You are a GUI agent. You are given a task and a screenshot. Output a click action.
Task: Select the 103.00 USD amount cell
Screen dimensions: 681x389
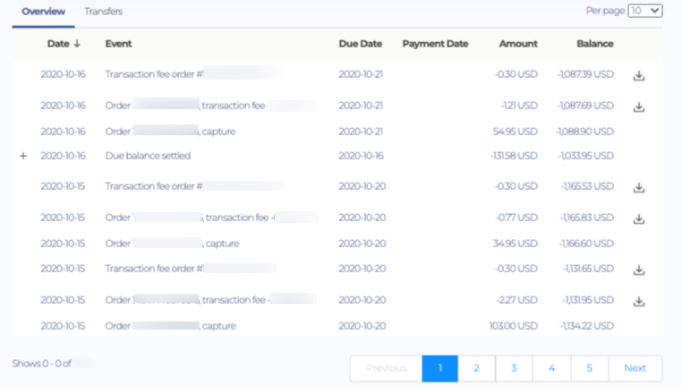[513, 326]
